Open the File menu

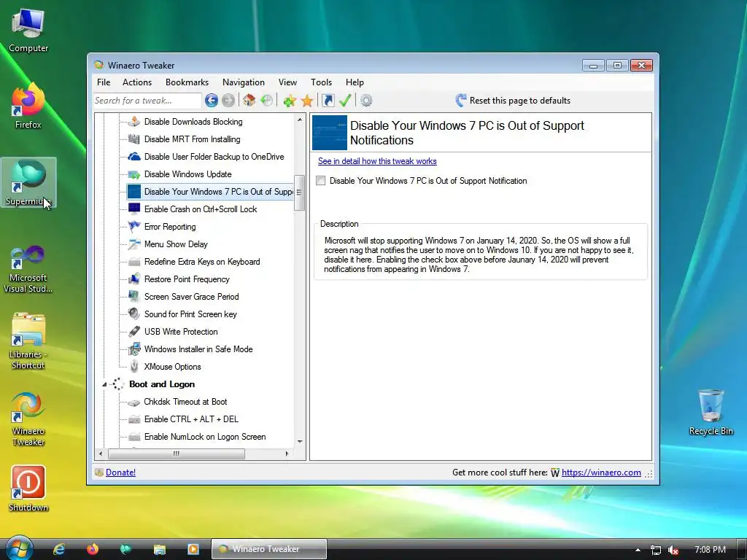[104, 82]
